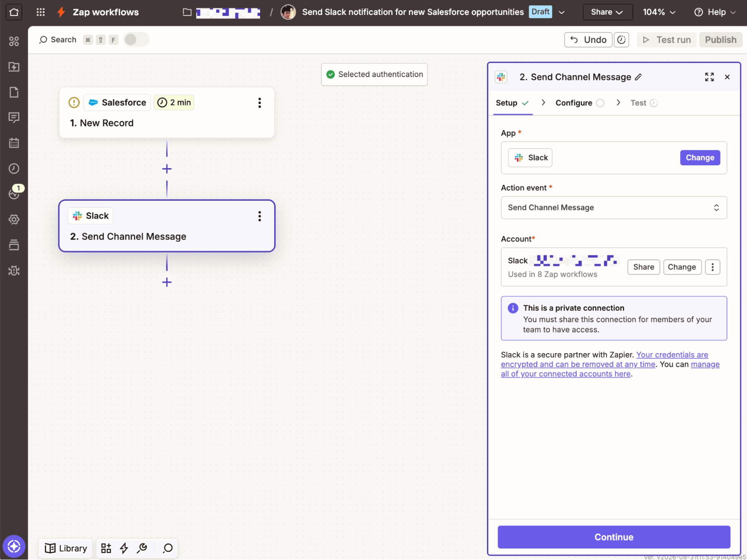Toggle the switch next to Search
Viewport: 747px width, 560px height.
click(136, 40)
